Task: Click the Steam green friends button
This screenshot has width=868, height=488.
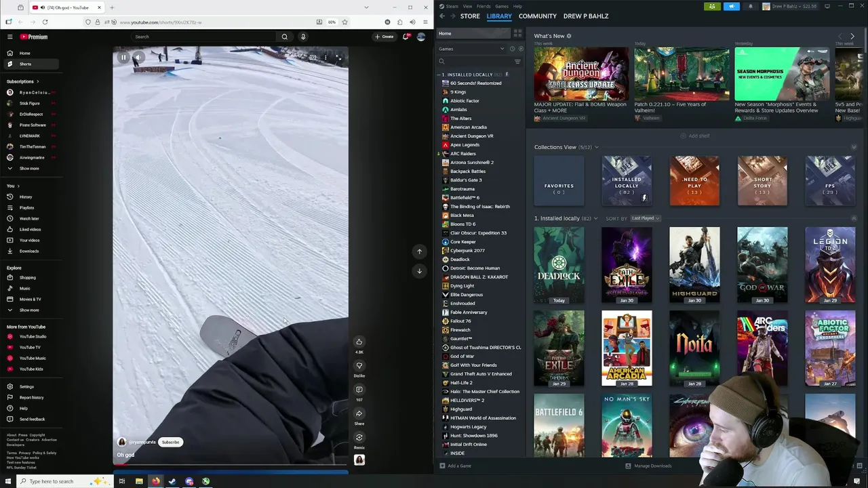Action: point(712,6)
